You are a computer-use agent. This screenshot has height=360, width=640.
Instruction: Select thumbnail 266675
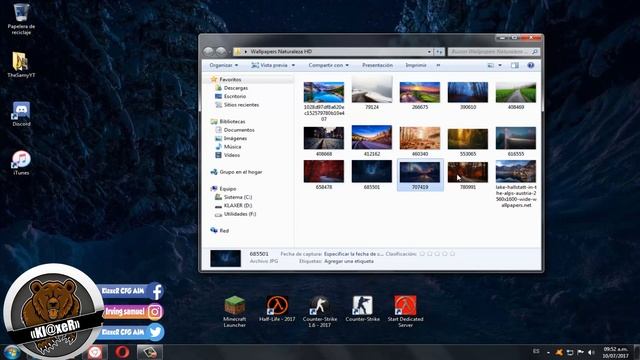tap(420, 95)
